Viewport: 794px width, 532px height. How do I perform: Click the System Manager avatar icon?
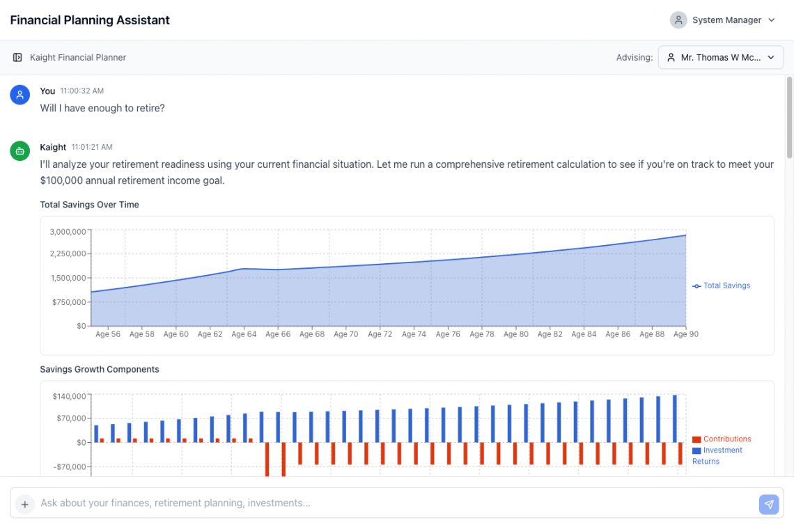[678, 20]
